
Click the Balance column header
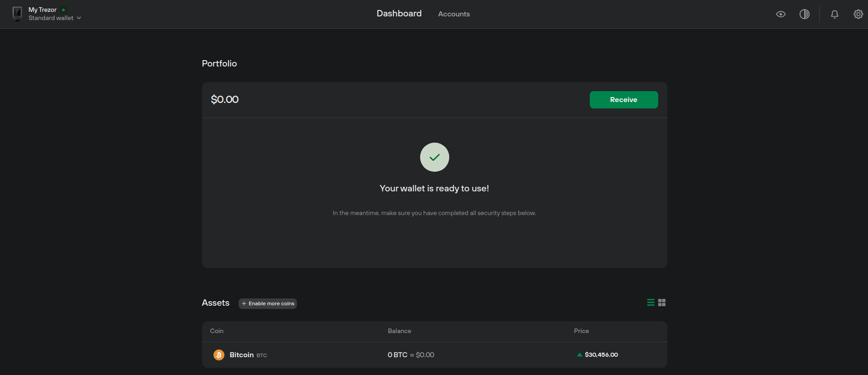tap(400, 331)
